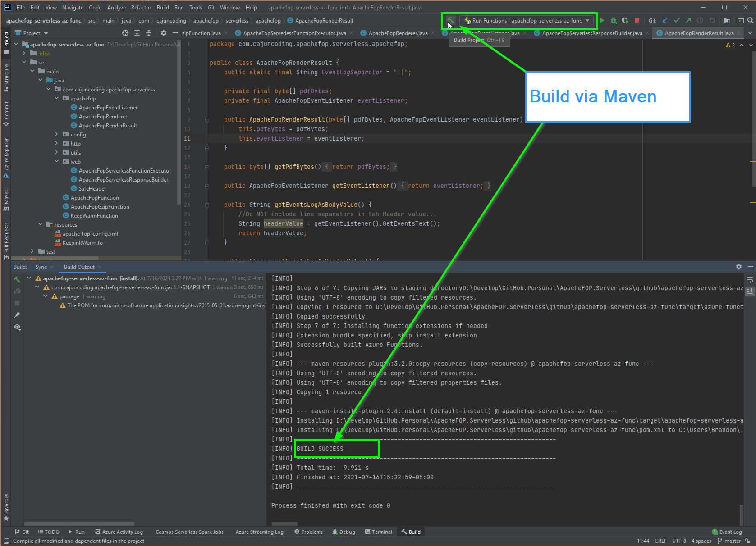Update project via Git blue arrow
756x546 pixels.
[x=665, y=21]
